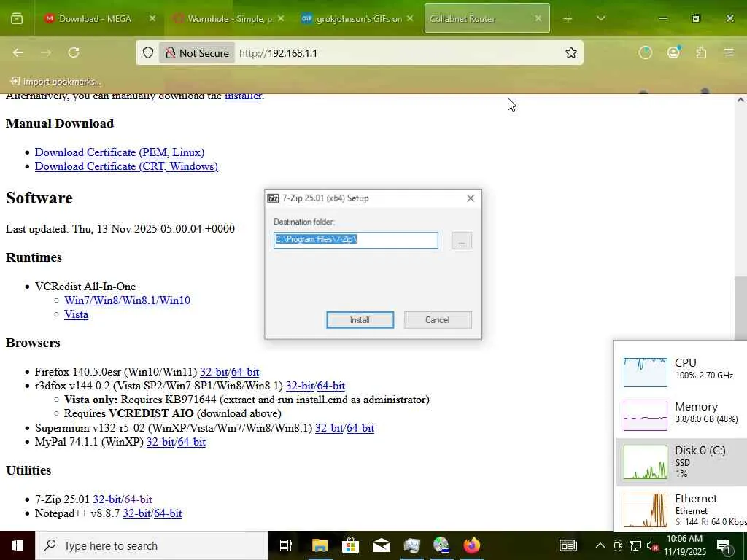Viewport: 747px width, 560px height.
Task: Open the taskbar clock showing 10:06 AM
Action: (684, 545)
